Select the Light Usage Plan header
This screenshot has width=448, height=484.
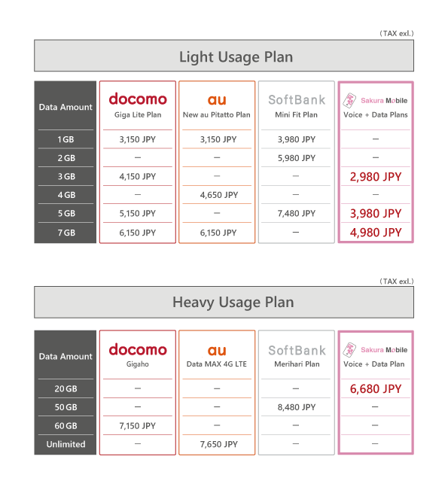pos(224,56)
